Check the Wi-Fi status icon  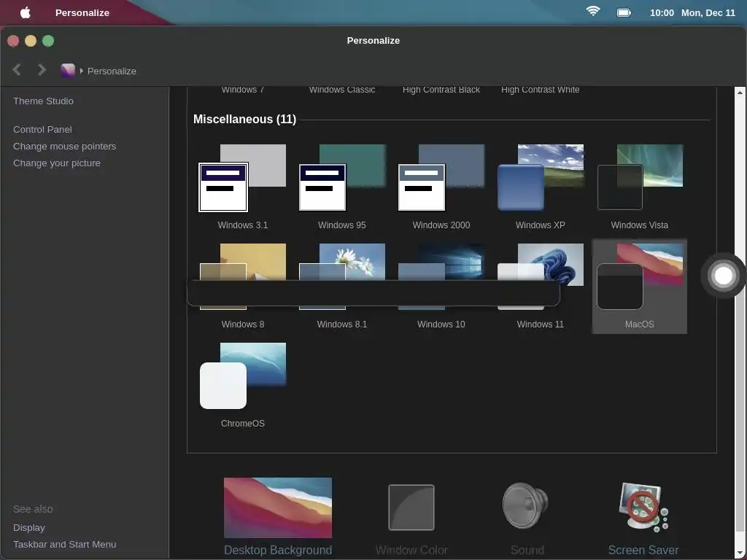pyautogui.click(x=593, y=12)
